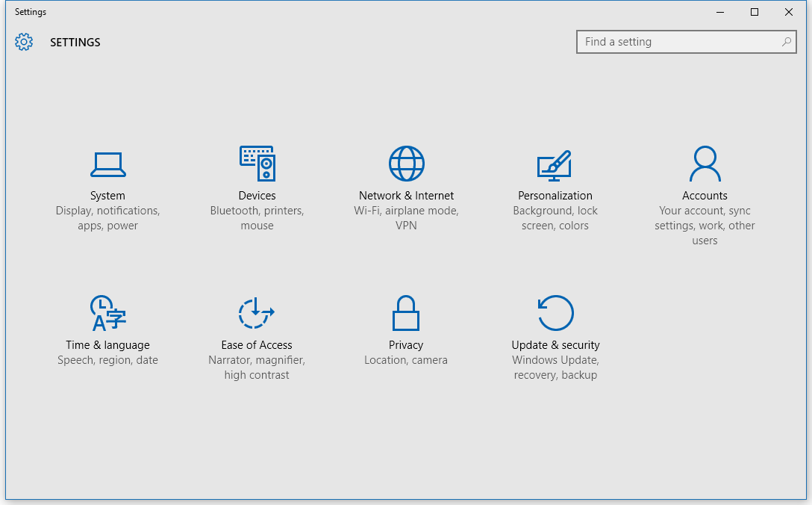Click the Settings gear icon in header
The height and width of the screenshot is (505, 812).
[x=24, y=42]
